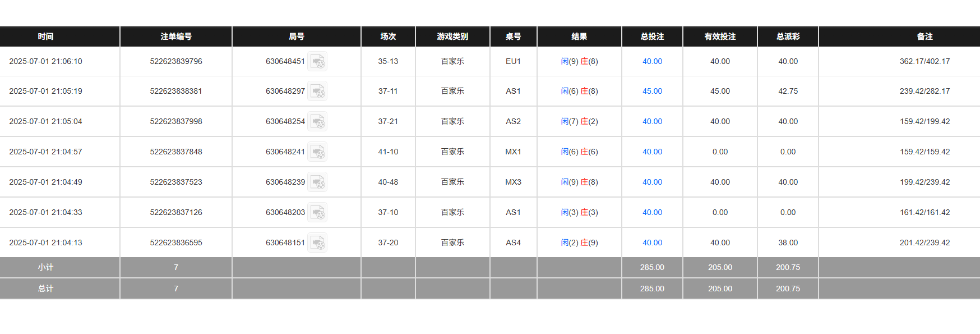The image size is (980, 334).
Task: Select the 小计 subtotal row
Action: coord(47,268)
